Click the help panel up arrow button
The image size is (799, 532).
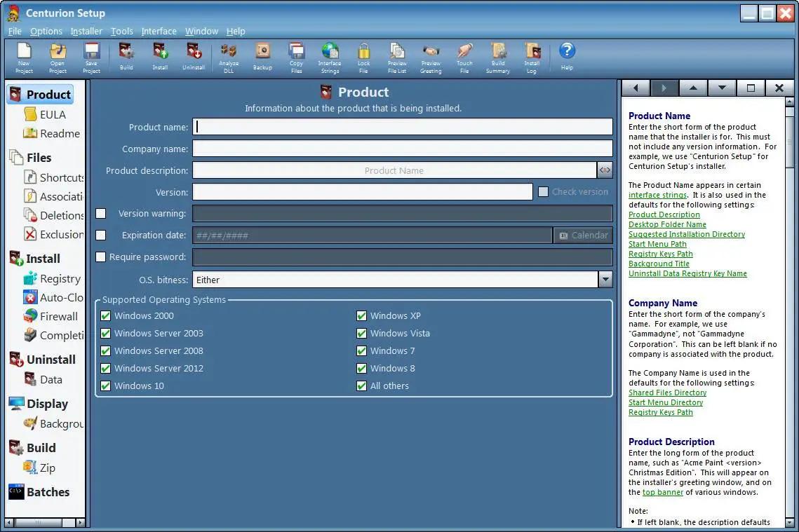[x=693, y=88]
